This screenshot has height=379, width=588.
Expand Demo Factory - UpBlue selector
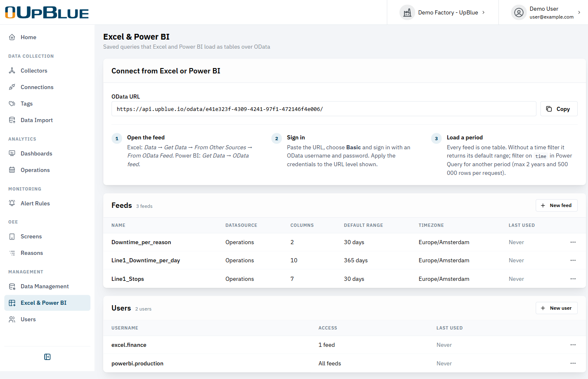[443, 12]
